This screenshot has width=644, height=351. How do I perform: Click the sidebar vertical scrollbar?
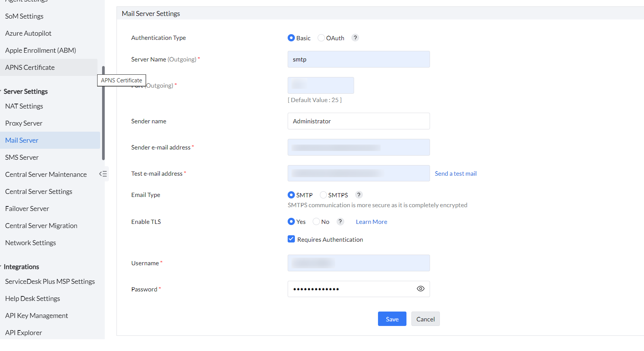coord(103,114)
